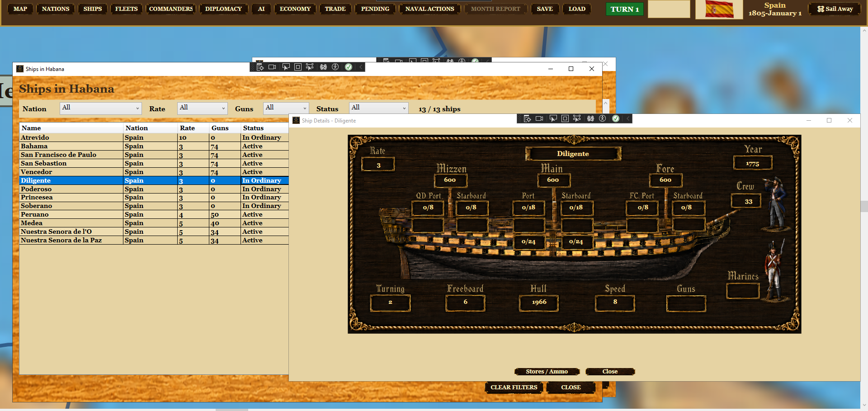Click CLEAR FILTERS in Ships in Habana

coord(514,387)
